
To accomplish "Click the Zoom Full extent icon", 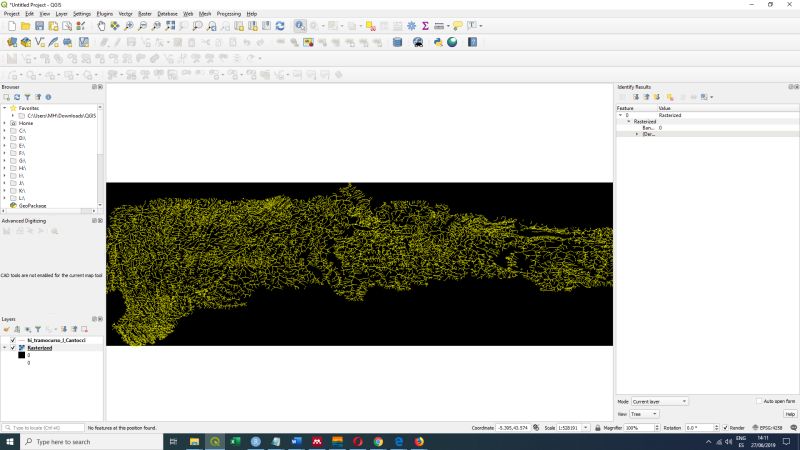I will (170, 26).
